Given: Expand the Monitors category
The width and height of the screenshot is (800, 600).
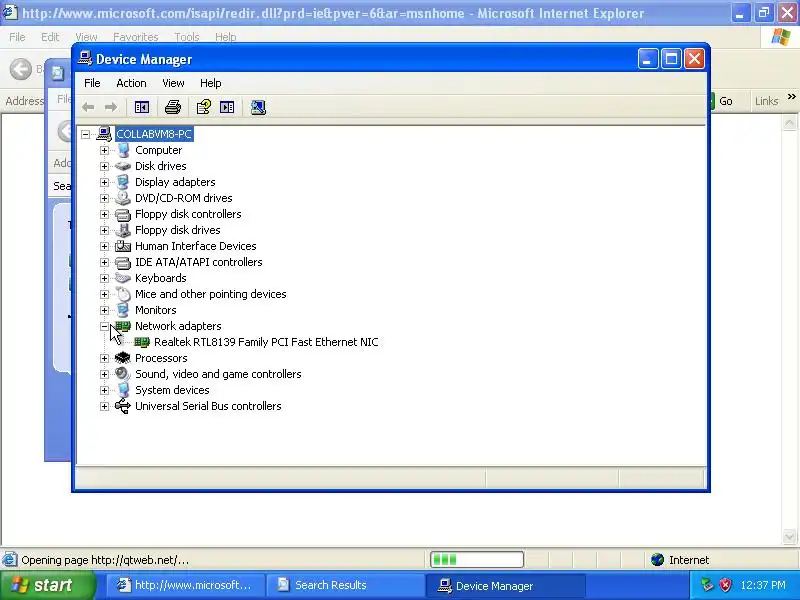Looking at the screenshot, I should (x=104, y=310).
